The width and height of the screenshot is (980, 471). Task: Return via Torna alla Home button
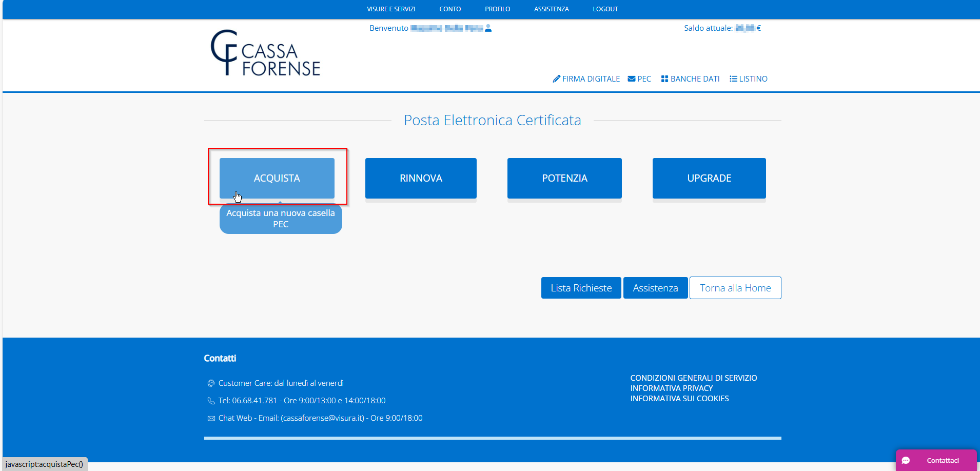point(735,288)
